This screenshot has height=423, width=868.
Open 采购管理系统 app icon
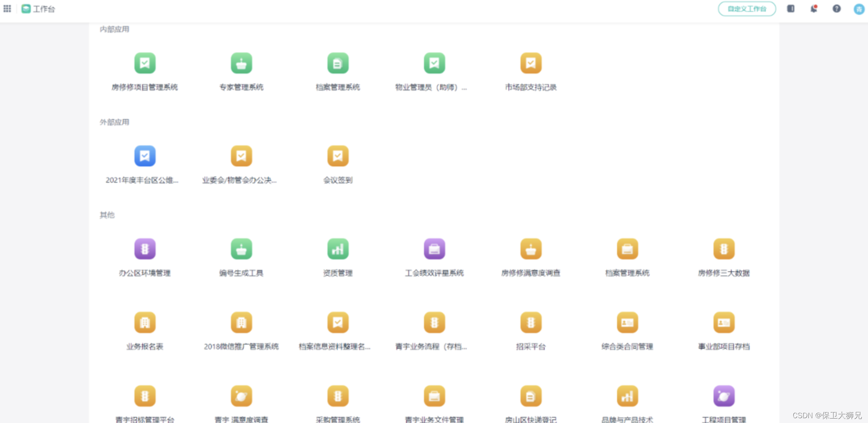click(x=338, y=396)
